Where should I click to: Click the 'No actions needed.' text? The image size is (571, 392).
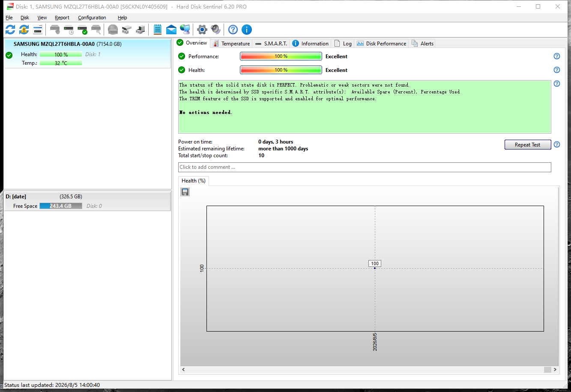coord(206,112)
